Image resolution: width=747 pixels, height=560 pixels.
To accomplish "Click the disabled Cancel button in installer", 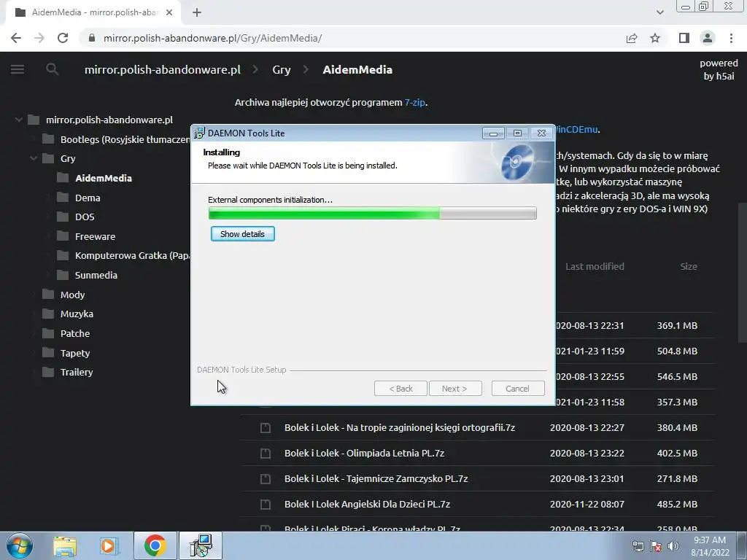I will (x=518, y=389).
